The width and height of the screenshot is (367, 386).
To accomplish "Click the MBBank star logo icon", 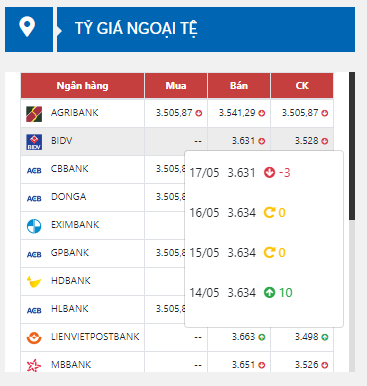I will pyautogui.click(x=34, y=365).
